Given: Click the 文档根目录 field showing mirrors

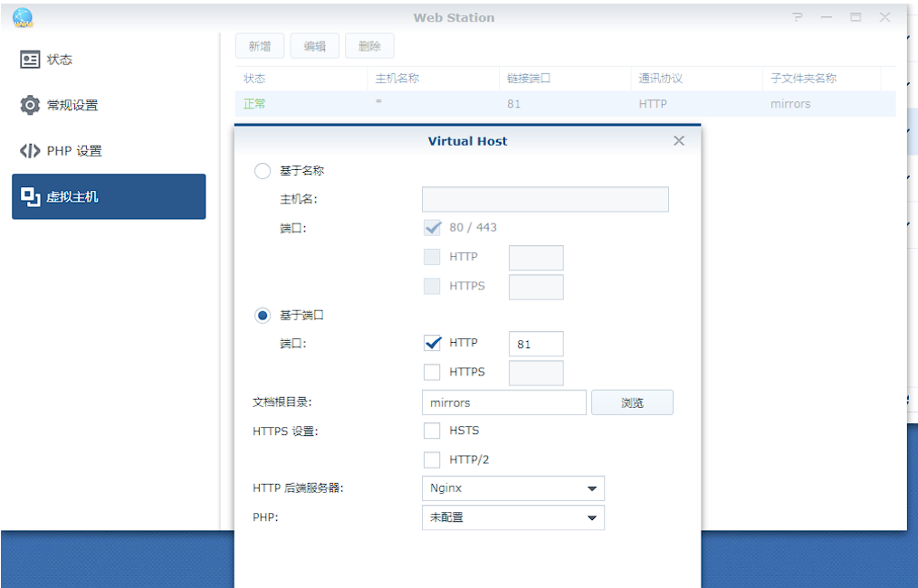Looking at the screenshot, I should click(504, 403).
